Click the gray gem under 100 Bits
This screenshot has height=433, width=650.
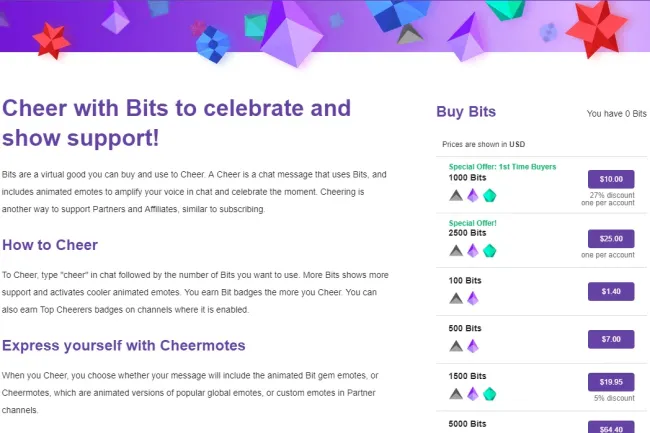click(456, 298)
